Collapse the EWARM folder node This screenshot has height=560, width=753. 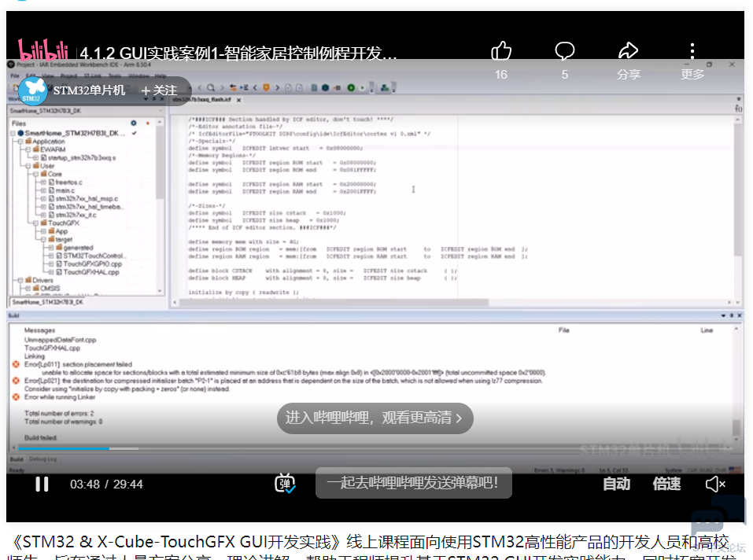(28, 149)
